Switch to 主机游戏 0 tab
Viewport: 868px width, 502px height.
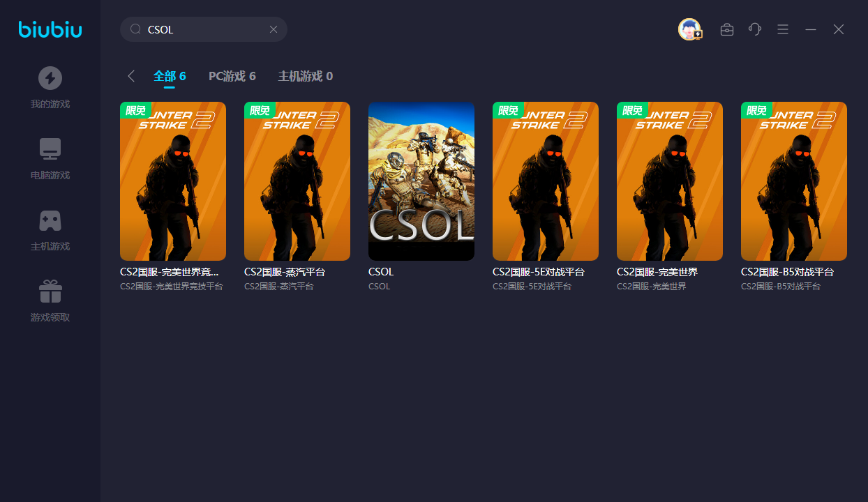[x=305, y=76]
